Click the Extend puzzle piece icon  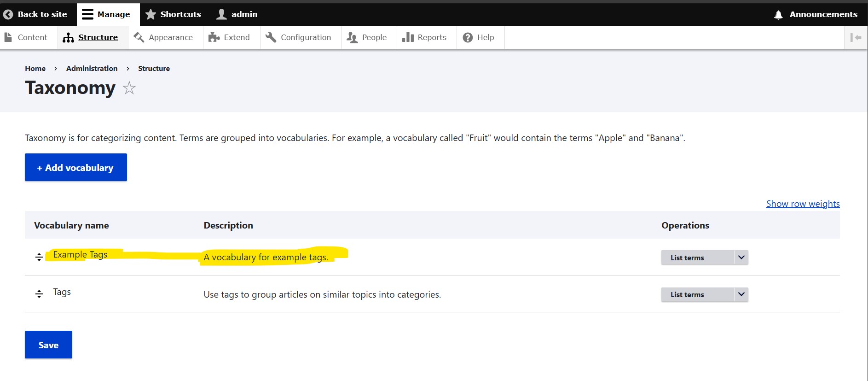pyautogui.click(x=214, y=37)
